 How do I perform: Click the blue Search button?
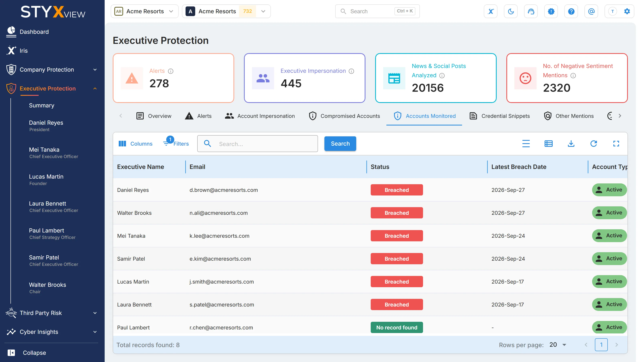[x=340, y=144]
